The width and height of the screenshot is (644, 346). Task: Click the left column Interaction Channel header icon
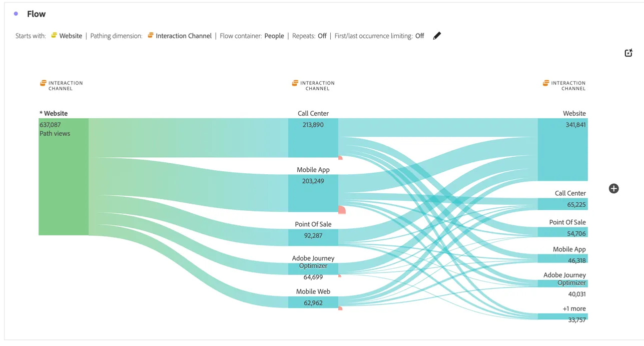[43, 83]
